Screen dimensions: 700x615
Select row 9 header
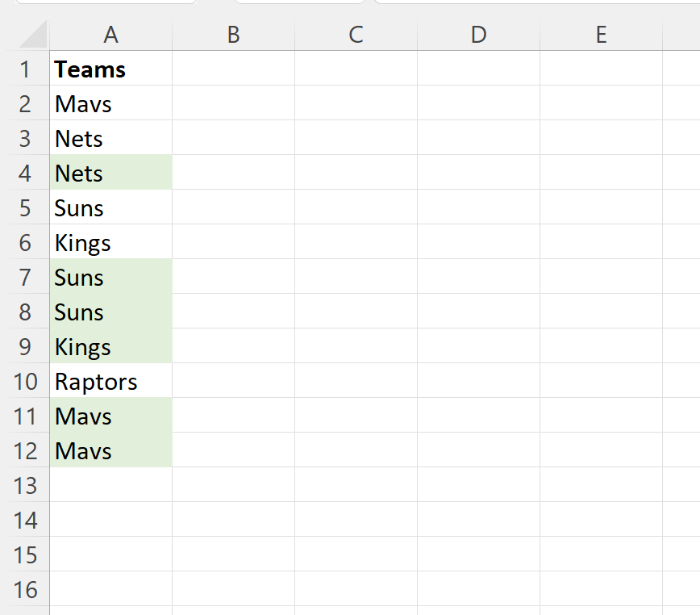tap(24, 345)
